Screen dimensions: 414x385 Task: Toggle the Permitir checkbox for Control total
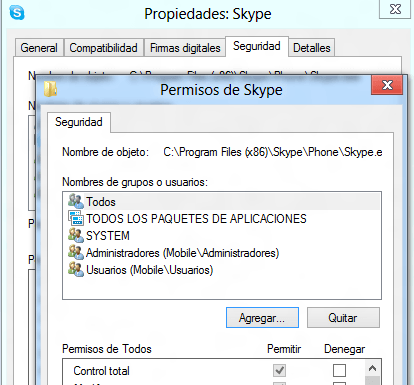(279, 370)
